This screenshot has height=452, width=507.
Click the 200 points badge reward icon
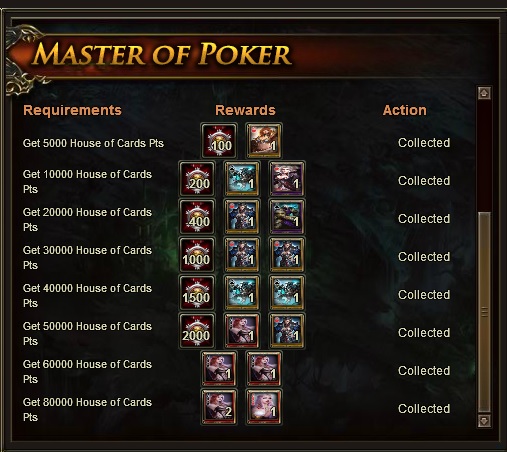[197, 178]
